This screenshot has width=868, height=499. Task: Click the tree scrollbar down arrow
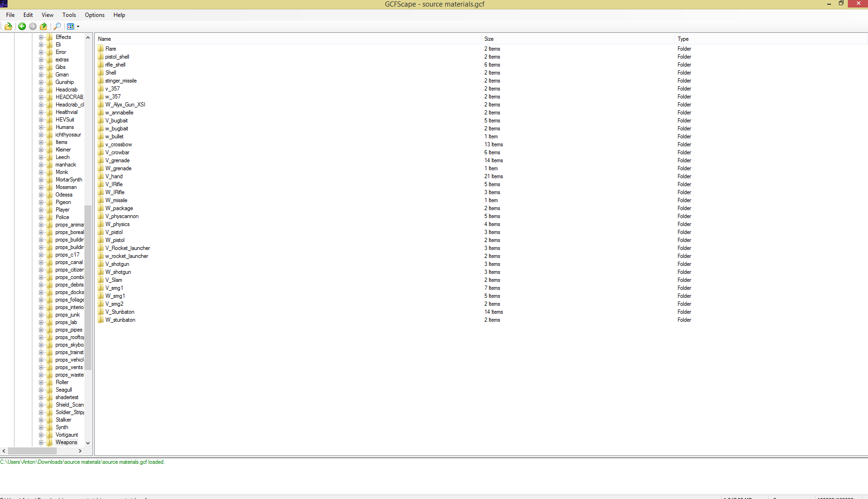coord(88,443)
